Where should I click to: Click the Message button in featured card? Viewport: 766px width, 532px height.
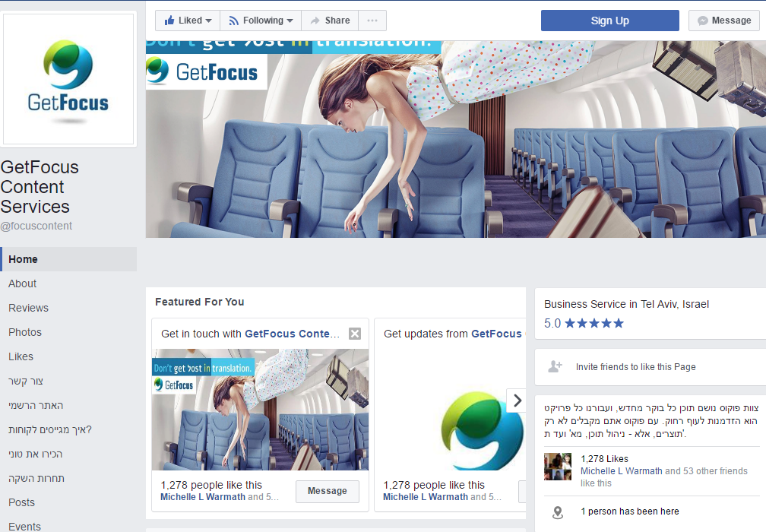(328, 491)
